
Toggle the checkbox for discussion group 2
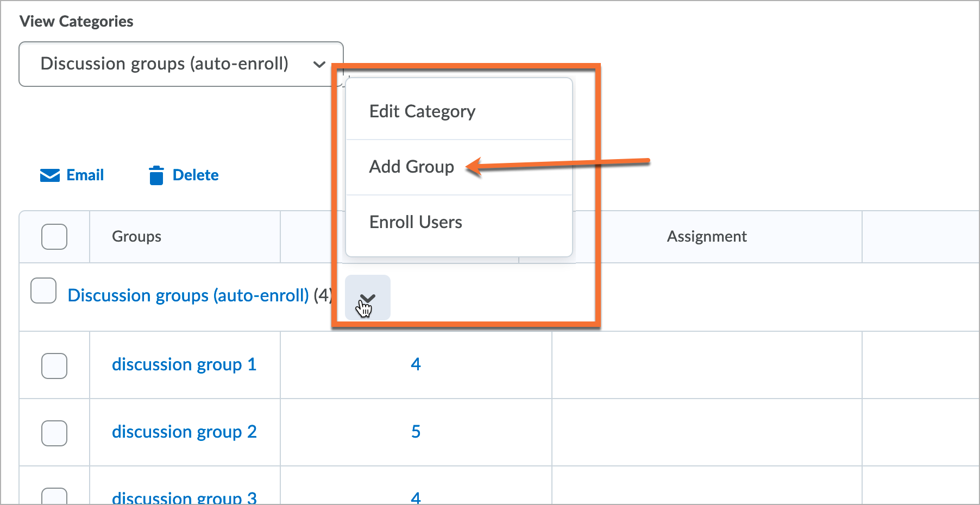54,433
